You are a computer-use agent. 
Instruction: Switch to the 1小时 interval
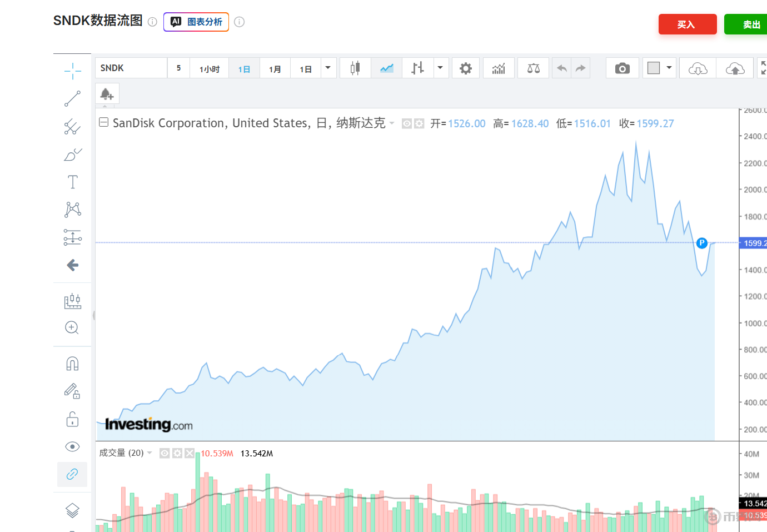click(210, 68)
